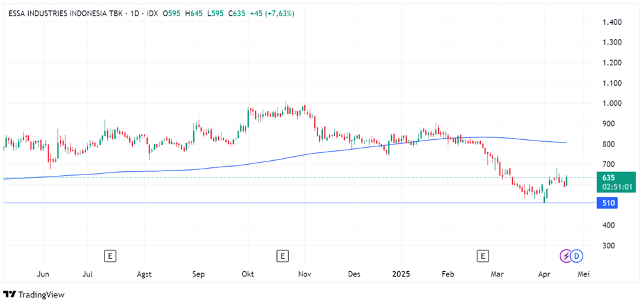This screenshot has width=644, height=302.
Task: Click the blue 510 price line label
Action: click(x=607, y=203)
